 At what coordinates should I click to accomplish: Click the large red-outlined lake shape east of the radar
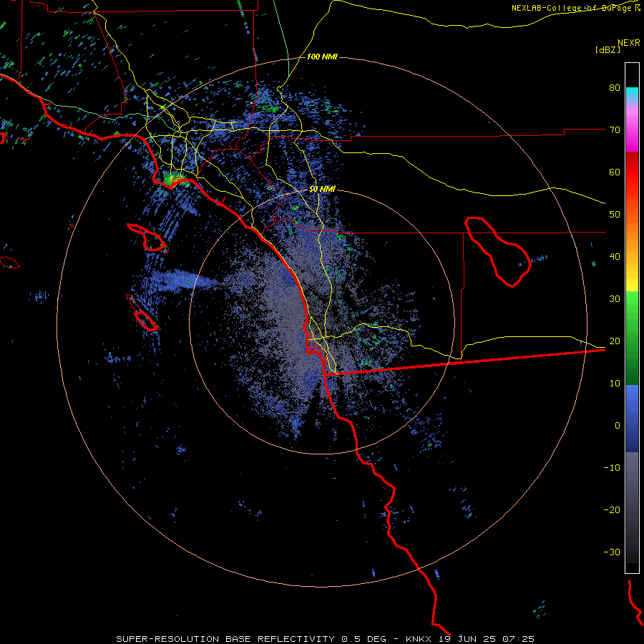(498, 251)
